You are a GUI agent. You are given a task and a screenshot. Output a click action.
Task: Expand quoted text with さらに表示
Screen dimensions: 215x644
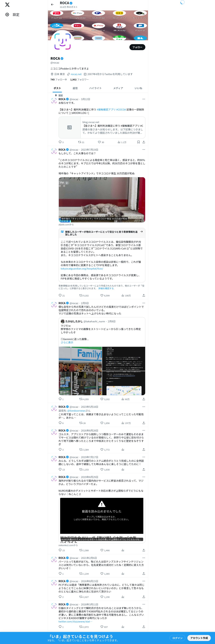point(67,343)
